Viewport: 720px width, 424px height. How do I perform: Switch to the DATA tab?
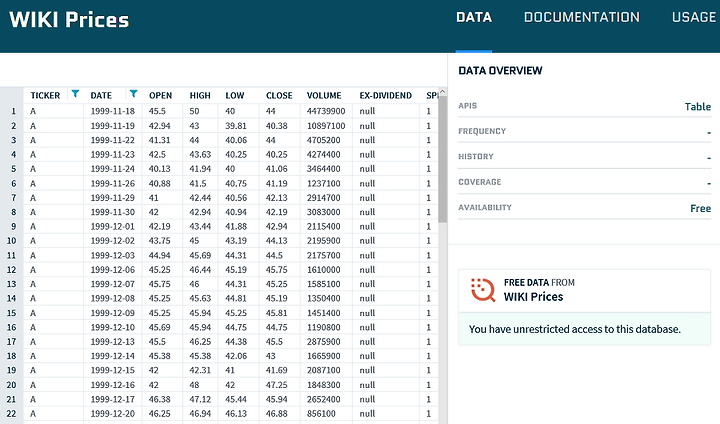pos(474,17)
